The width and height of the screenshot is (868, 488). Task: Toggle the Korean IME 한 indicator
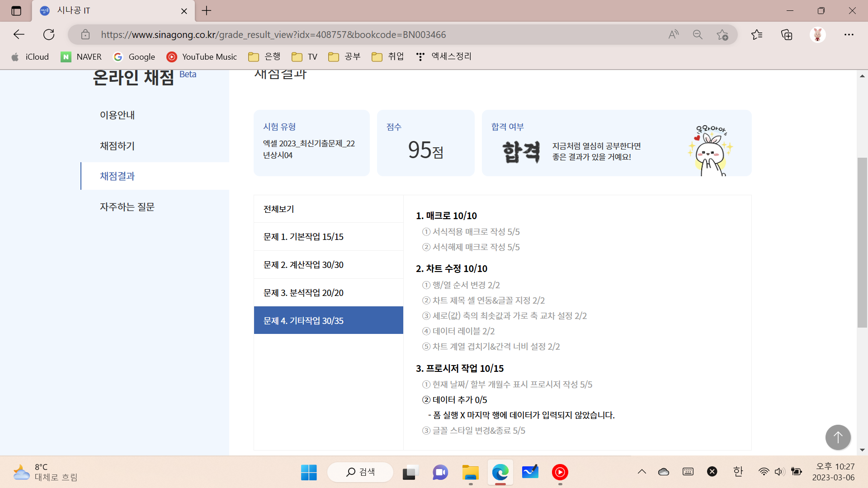(x=738, y=472)
